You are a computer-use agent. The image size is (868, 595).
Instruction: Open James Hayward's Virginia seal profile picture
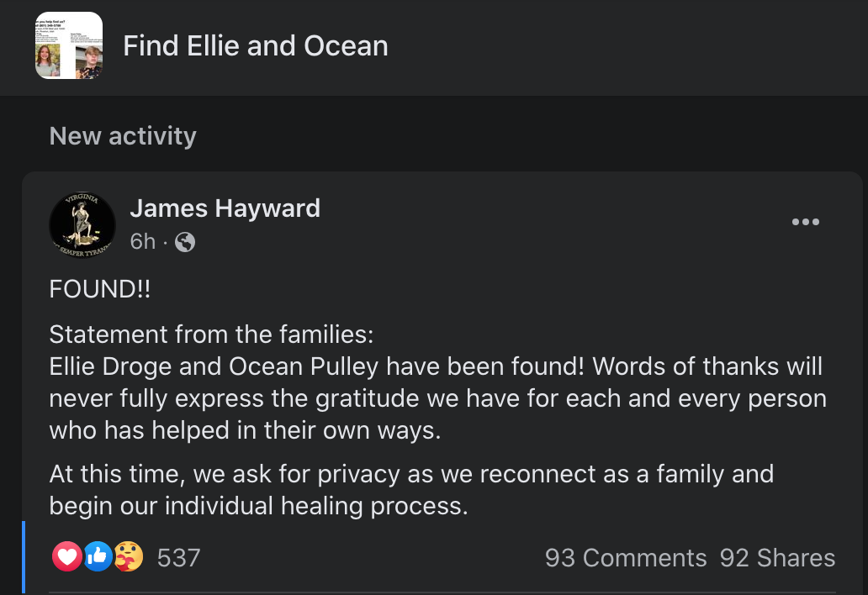[x=82, y=224]
